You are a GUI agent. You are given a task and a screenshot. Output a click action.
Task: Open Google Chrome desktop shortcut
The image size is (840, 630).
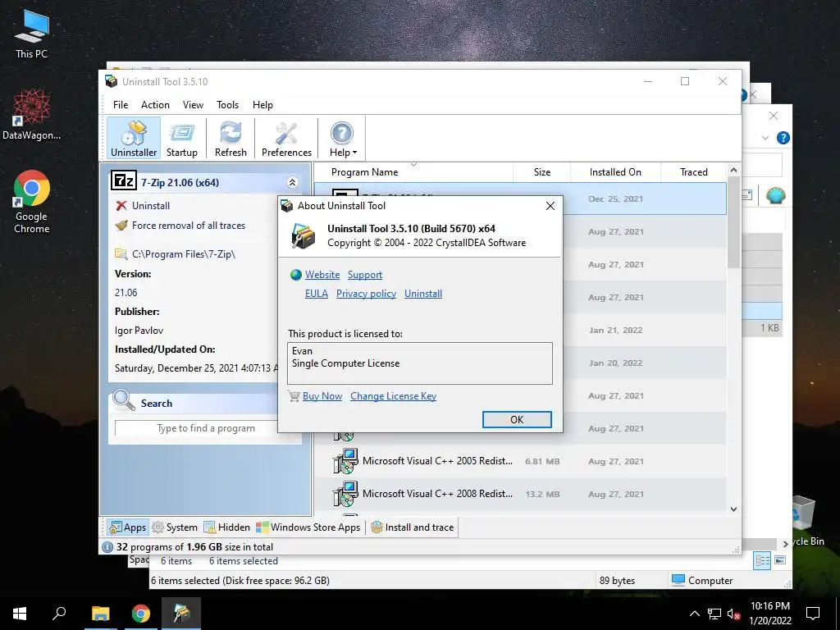point(32,202)
